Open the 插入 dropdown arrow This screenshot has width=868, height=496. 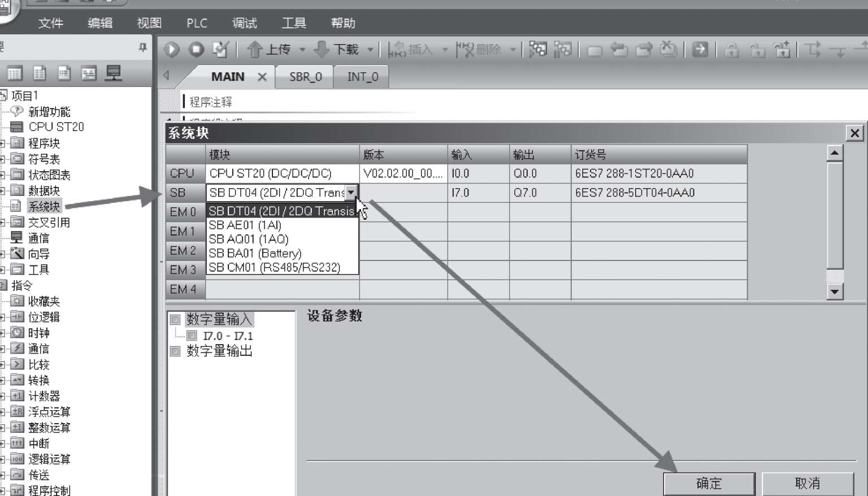point(445,50)
